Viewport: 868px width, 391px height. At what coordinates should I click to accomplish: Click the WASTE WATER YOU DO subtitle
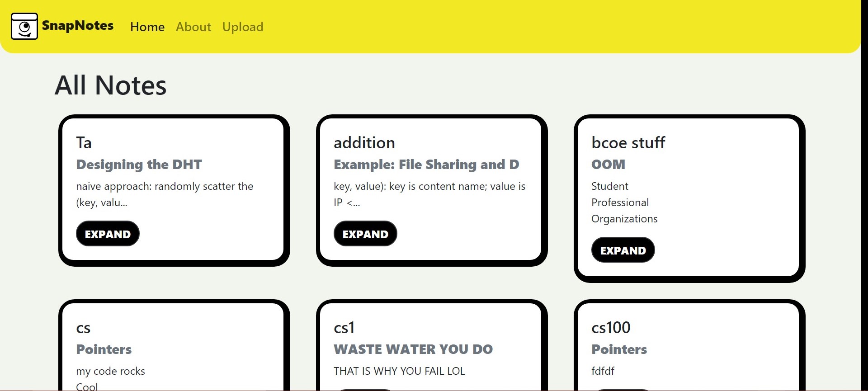tap(413, 349)
